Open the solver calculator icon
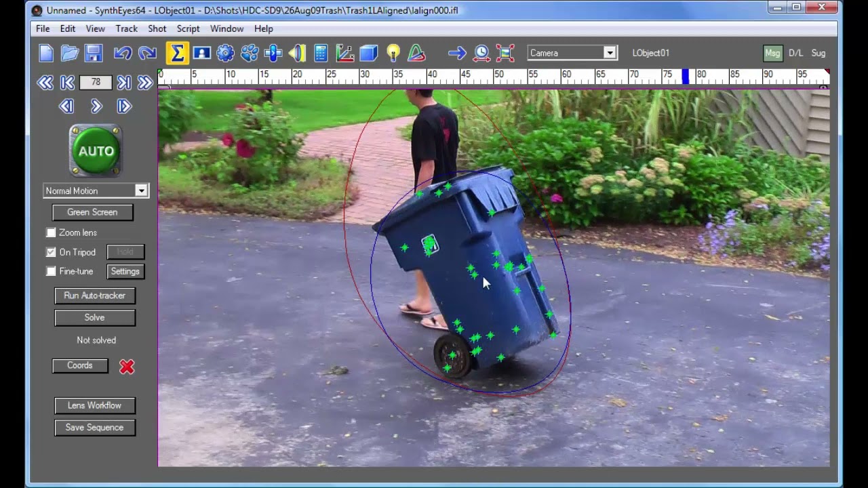The width and height of the screenshot is (868, 488). (x=321, y=53)
